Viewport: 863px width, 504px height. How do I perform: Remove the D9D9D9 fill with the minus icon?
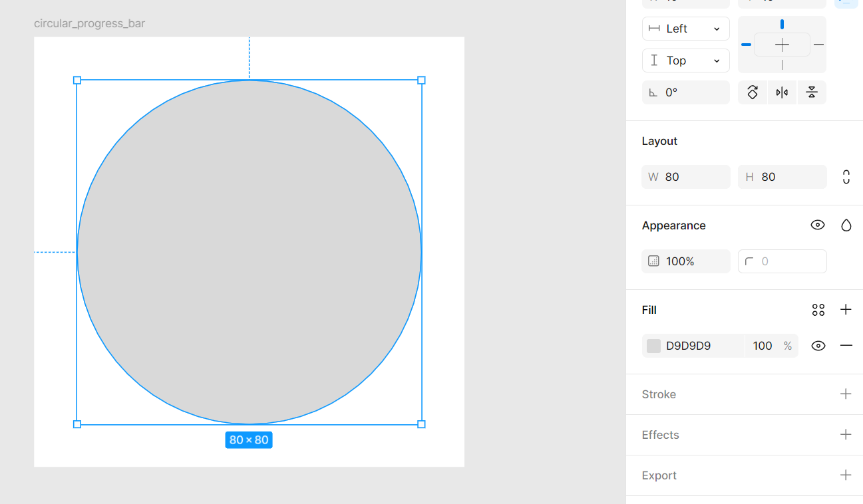(846, 346)
